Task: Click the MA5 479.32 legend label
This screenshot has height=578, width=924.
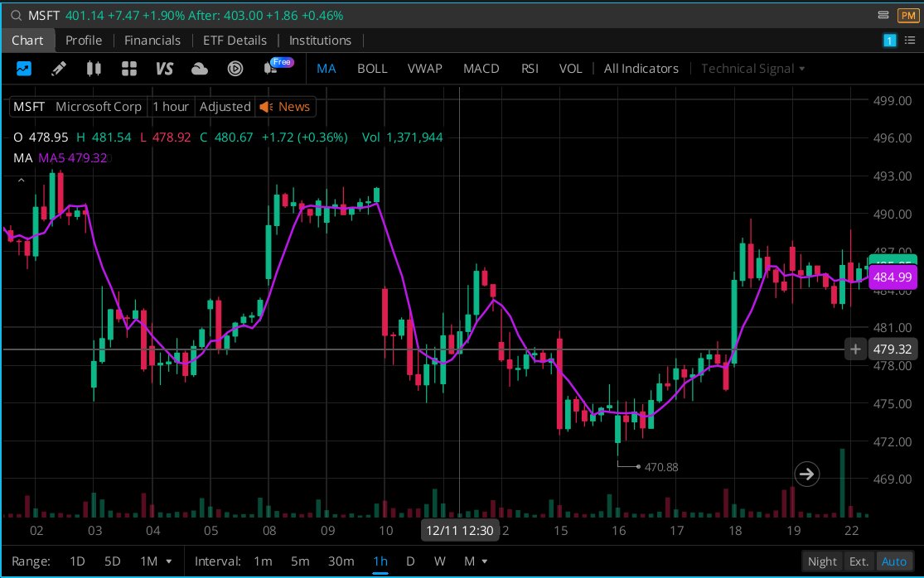Action: 72,157
